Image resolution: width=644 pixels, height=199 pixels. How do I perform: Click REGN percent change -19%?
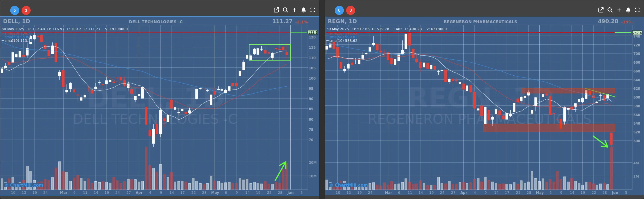[626, 22]
